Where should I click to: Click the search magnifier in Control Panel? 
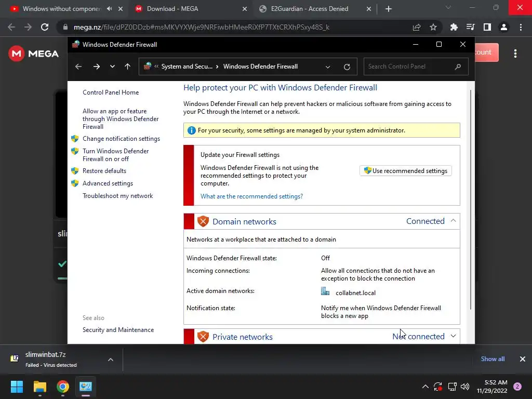tap(458, 66)
